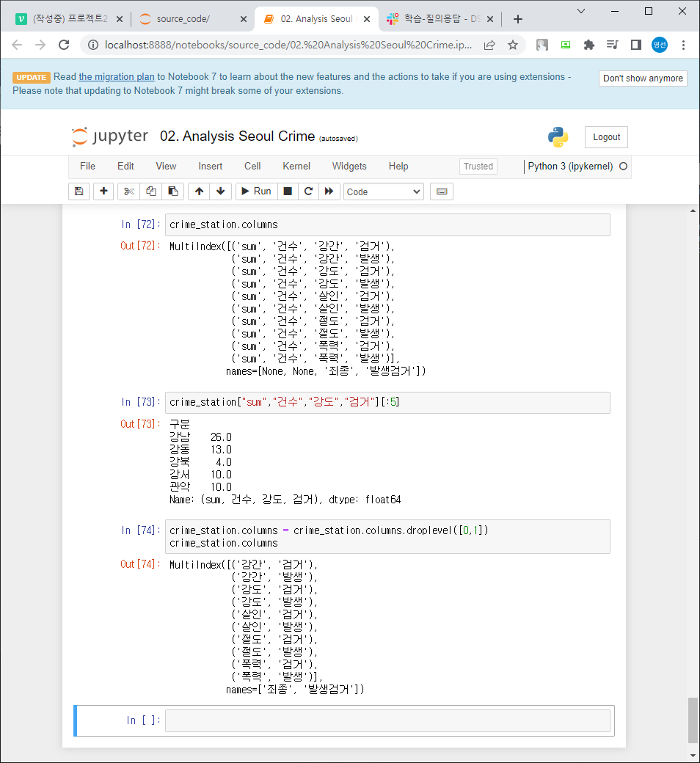This screenshot has height=763, width=700.
Task: Click Don't show anymore button
Action: click(643, 79)
